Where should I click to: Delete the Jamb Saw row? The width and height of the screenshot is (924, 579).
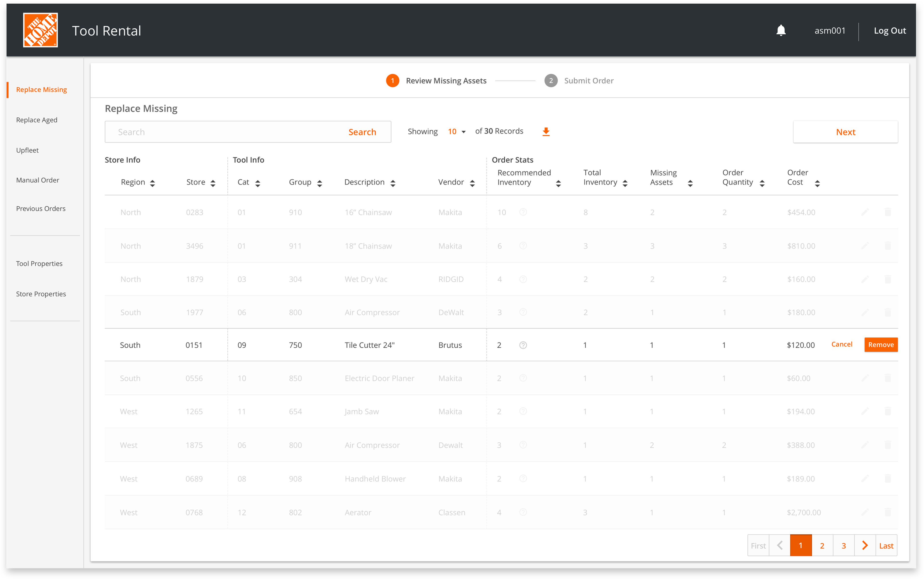click(888, 411)
